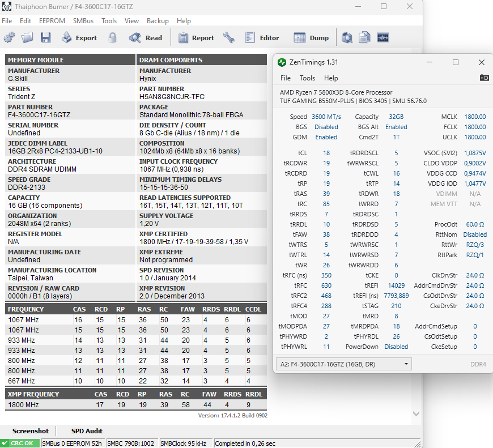Click the scroll-down arrow in Thaiphoon Burner
This screenshot has width=493, height=448.
click(x=416, y=414)
